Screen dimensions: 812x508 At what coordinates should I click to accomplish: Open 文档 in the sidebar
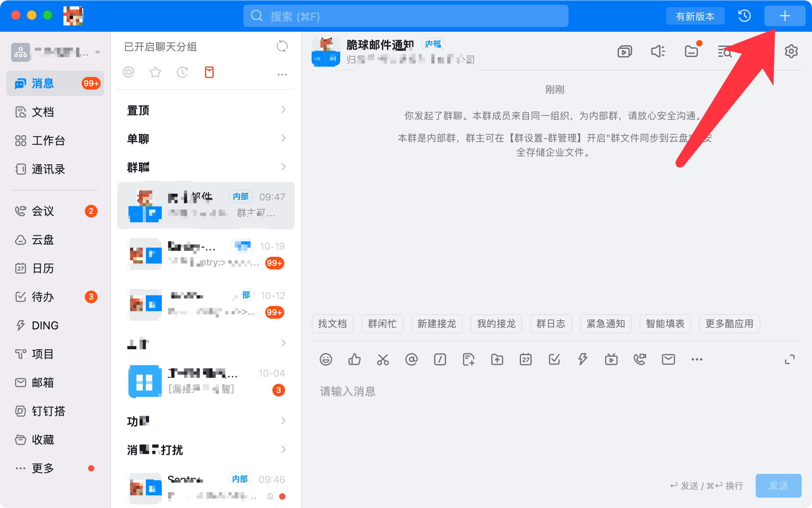[55, 112]
